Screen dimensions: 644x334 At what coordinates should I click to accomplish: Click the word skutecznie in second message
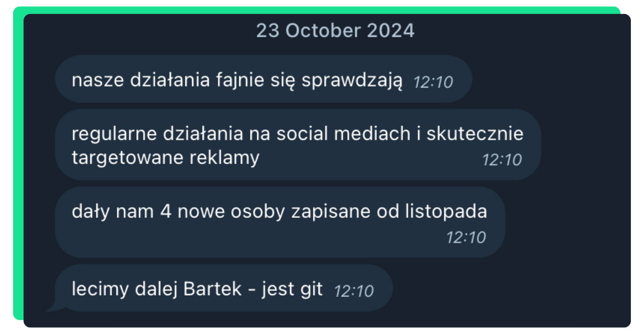475,134
